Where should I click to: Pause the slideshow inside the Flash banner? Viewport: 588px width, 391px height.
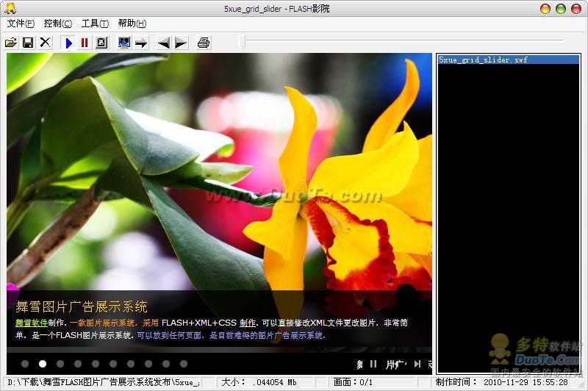[373, 364]
